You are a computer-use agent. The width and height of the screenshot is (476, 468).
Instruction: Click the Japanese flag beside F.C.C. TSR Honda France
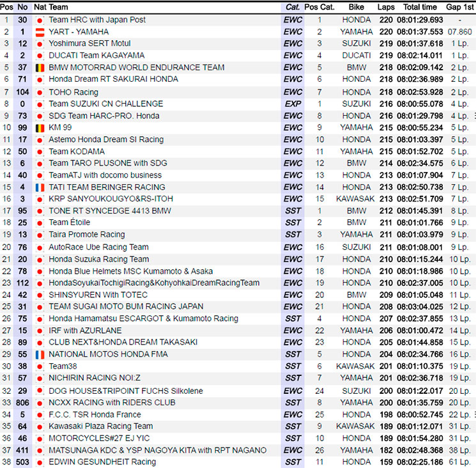point(40,415)
